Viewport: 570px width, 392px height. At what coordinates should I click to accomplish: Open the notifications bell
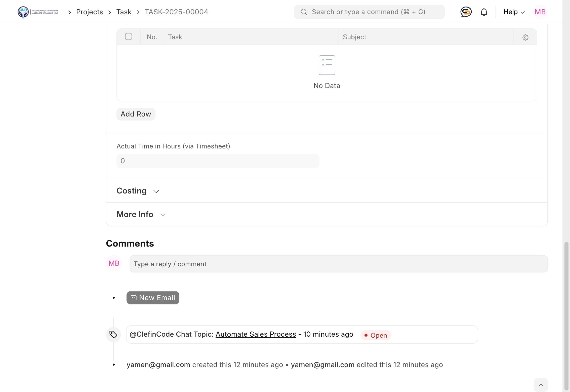484,12
